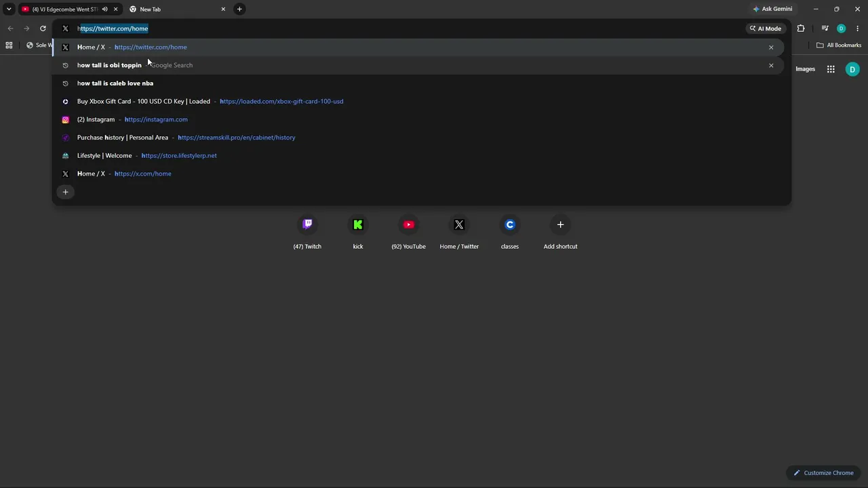Click the loaded.com xbox-gift-card URL
Viewport: 868px width, 488px height.
tap(281, 102)
